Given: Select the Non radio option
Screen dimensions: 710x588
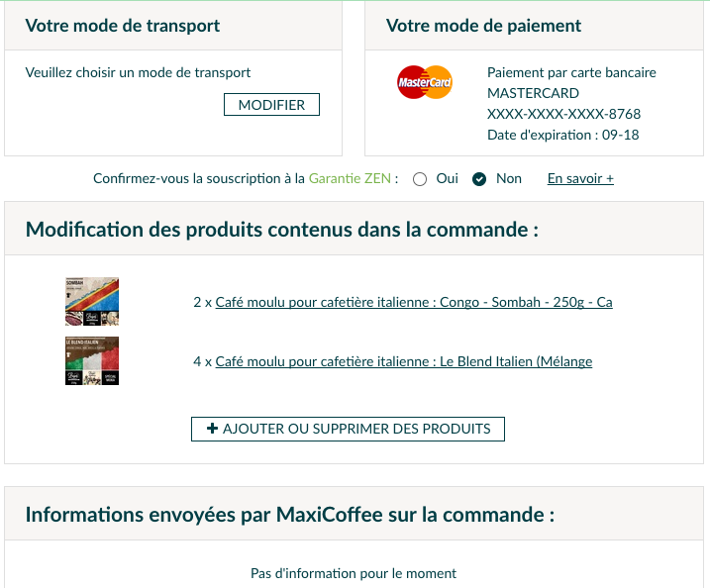Looking at the screenshot, I should coord(479,179).
